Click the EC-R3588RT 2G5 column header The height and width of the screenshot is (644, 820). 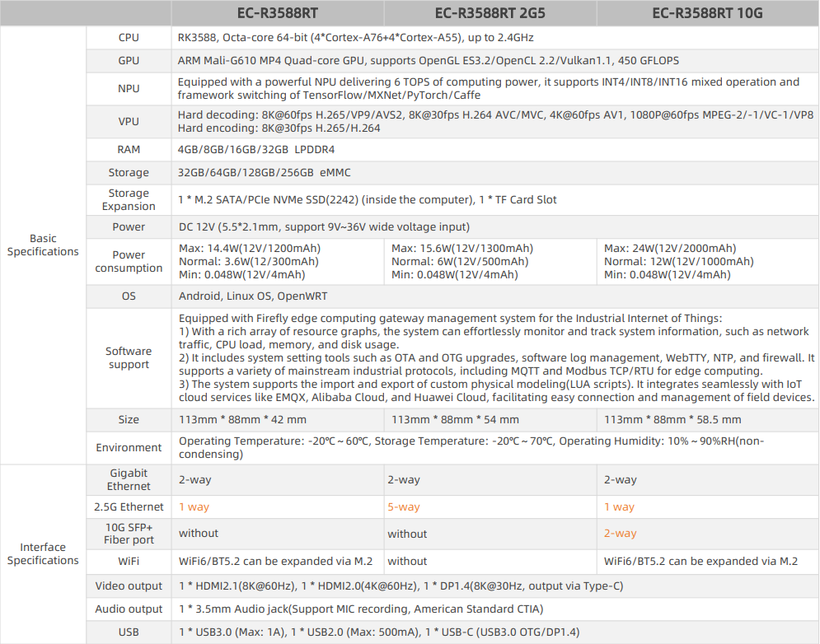click(x=490, y=13)
